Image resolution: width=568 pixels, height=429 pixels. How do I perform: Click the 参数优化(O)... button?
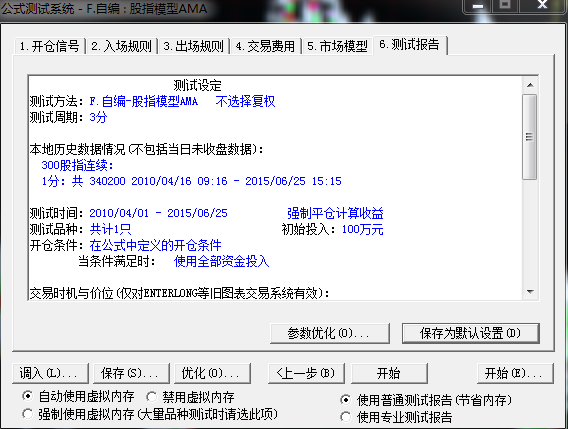[x=330, y=333]
